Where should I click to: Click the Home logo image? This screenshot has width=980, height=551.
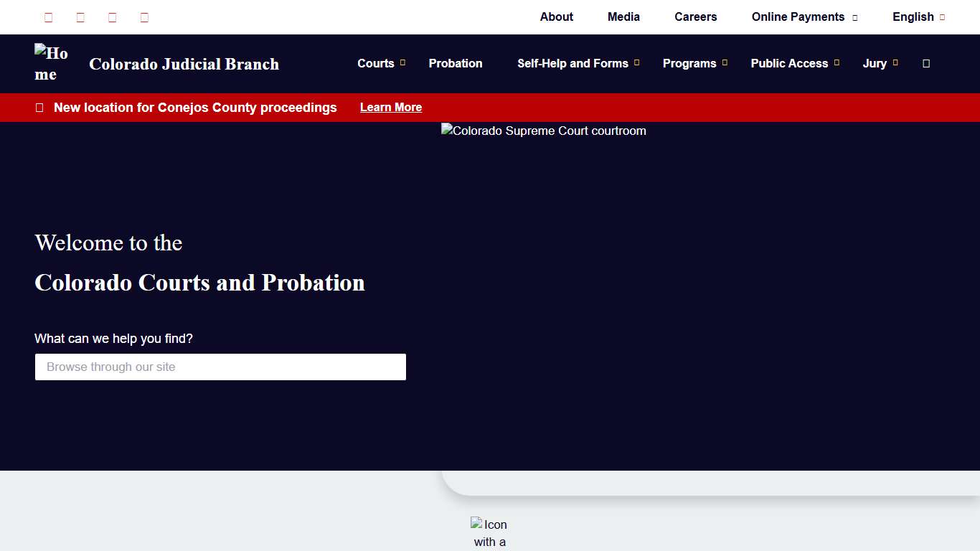(52, 64)
